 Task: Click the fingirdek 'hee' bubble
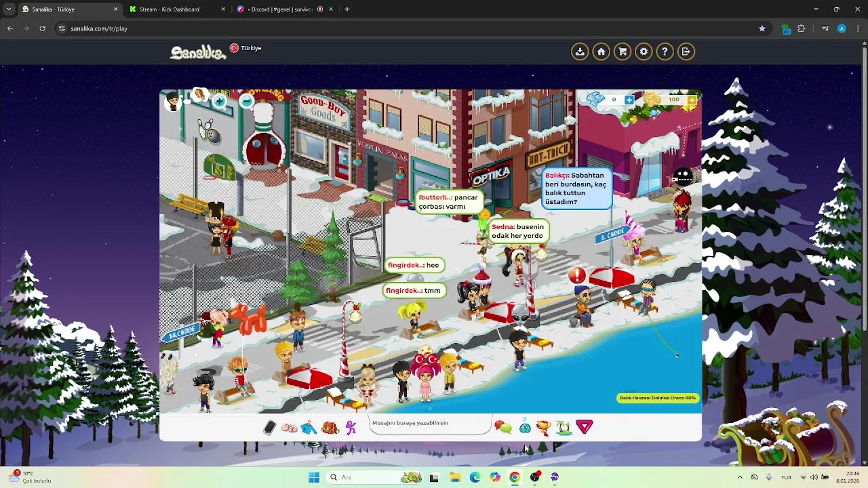tap(414, 265)
